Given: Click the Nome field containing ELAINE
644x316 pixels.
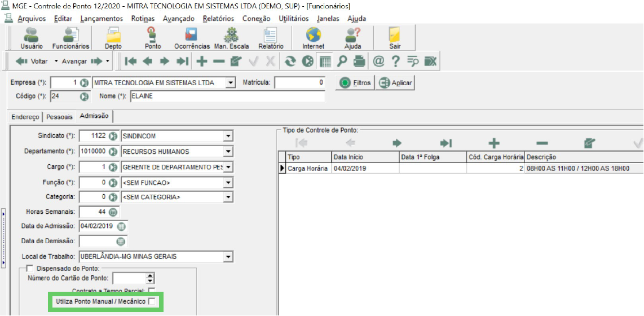Looking at the screenshot, I should point(227,96).
